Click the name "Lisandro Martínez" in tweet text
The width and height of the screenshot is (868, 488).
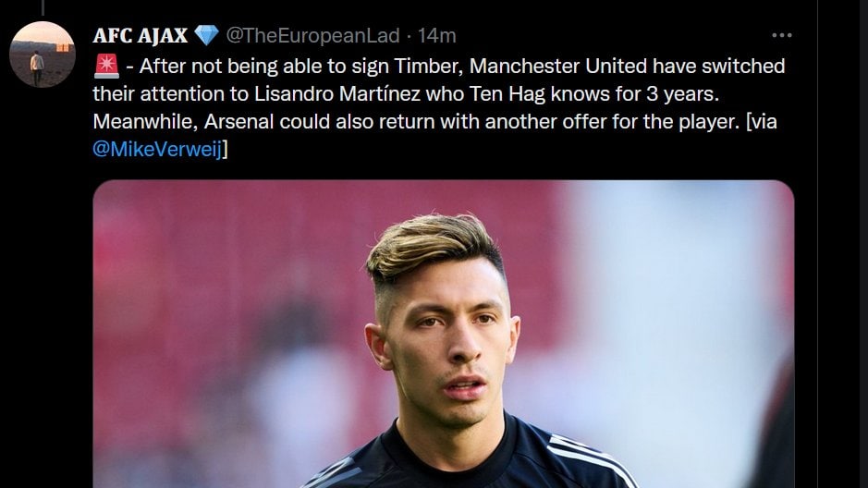pyautogui.click(x=333, y=94)
